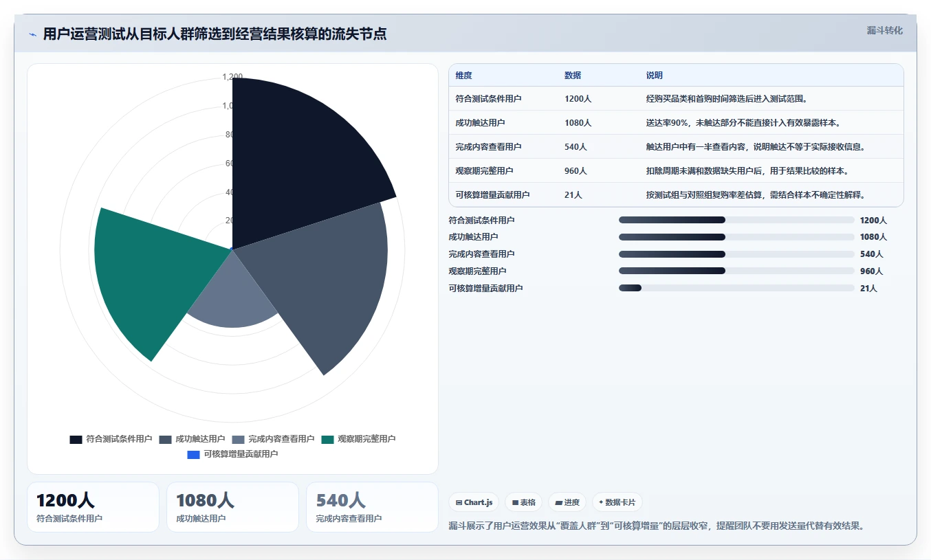This screenshot has height=560, width=931.
Task: Open the 1080人 成功触达用户 data card
Action: pos(232,507)
